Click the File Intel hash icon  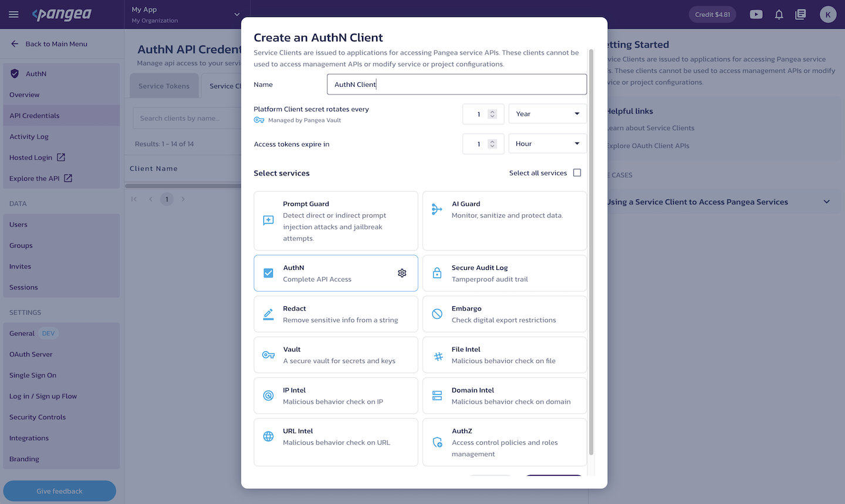click(438, 356)
